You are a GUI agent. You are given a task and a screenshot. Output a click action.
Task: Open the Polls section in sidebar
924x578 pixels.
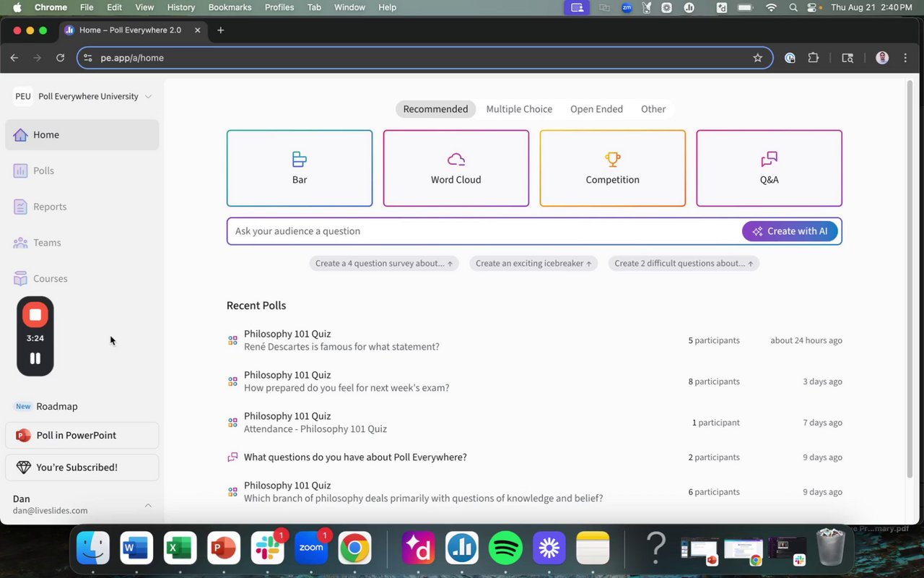(82, 171)
